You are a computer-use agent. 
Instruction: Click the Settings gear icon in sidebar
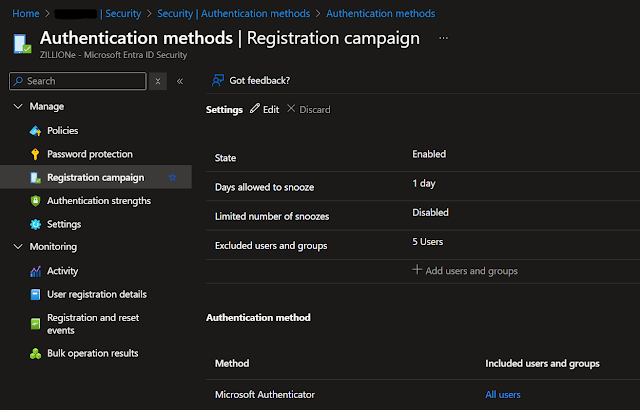pyautogui.click(x=35, y=224)
